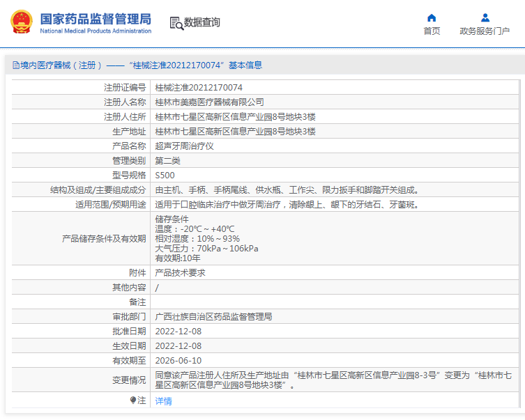Click the 储存条件 heading line
Screen dimensions: 525x420
[x=172, y=219]
